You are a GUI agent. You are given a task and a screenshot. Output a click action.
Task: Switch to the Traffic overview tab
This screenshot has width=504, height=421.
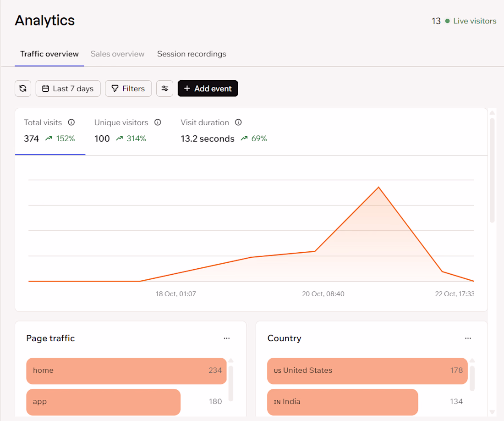point(49,54)
